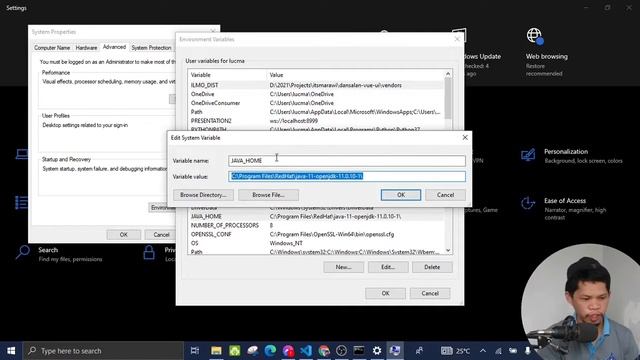Select the ILMO_DIST user variable row
This screenshot has width=640, height=360.
click(x=316, y=85)
